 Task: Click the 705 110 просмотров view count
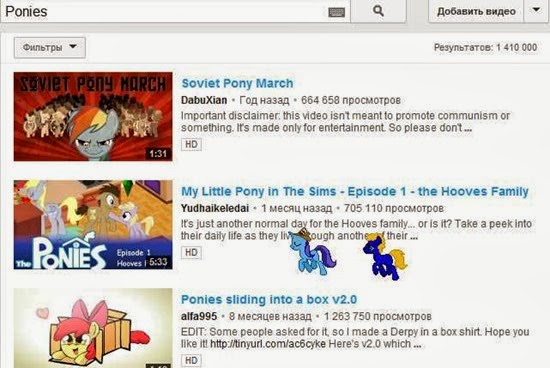[x=394, y=208]
